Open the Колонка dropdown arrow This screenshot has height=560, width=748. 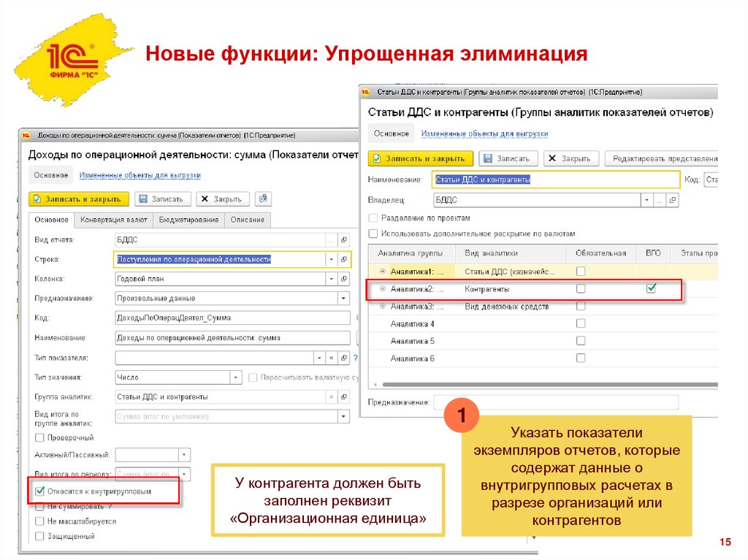[x=332, y=279]
